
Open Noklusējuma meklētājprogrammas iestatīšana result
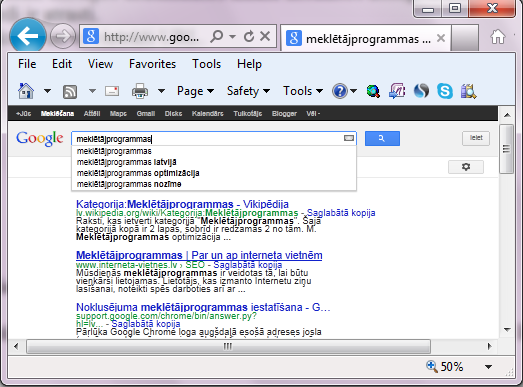click(x=203, y=307)
